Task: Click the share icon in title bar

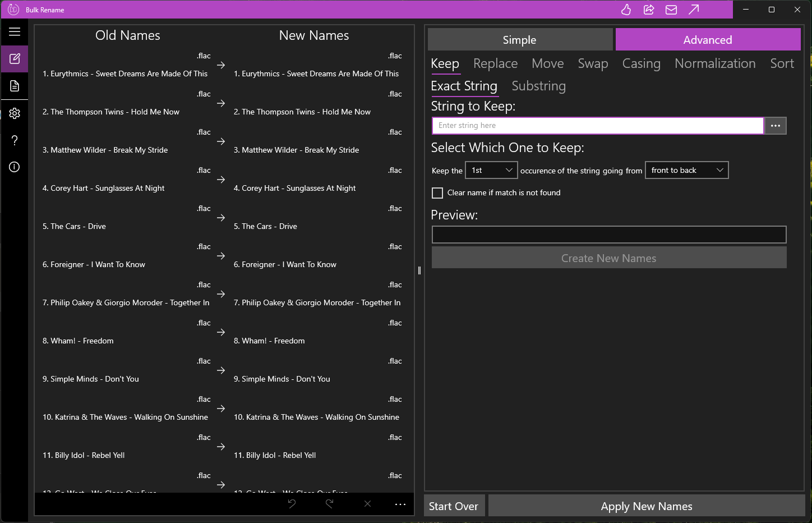Action: (x=649, y=10)
